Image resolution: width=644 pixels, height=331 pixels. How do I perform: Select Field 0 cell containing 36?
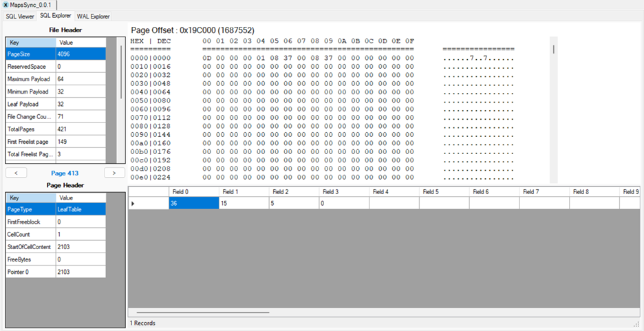(193, 203)
